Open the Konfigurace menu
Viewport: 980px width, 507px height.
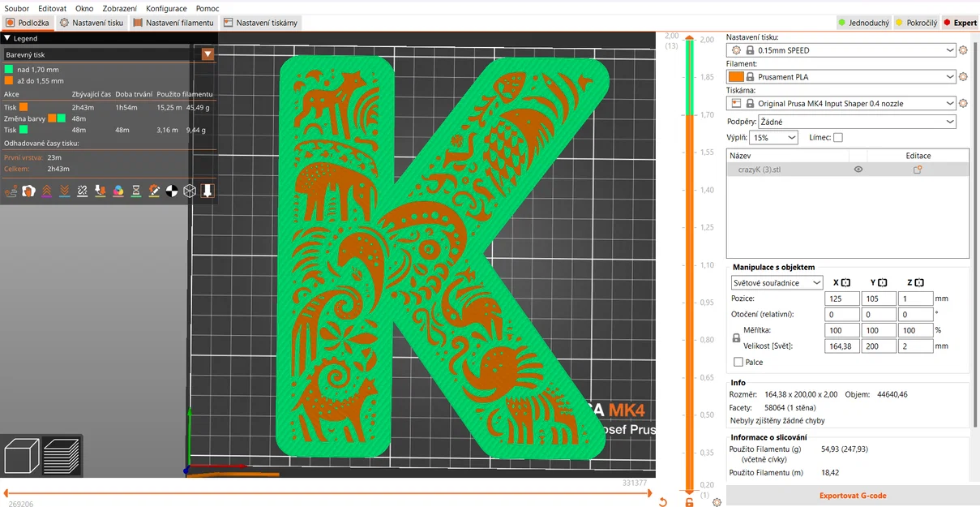[166, 8]
